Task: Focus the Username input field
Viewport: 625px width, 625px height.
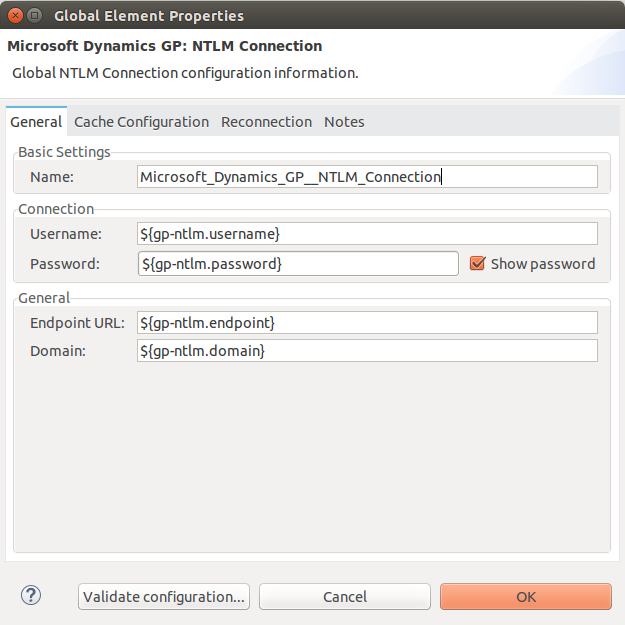Action: (367, 234)
